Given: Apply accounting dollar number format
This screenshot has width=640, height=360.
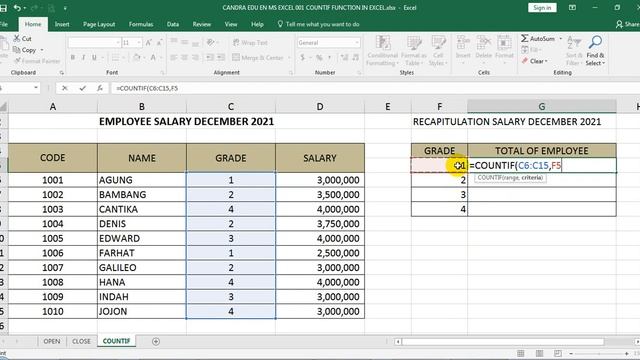Looking at the screenshot, I should click(302, 58).
